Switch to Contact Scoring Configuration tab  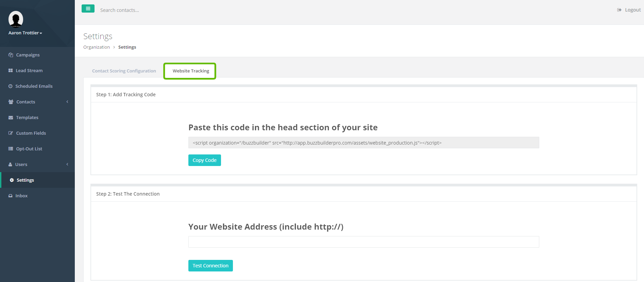tap(124, 71)
